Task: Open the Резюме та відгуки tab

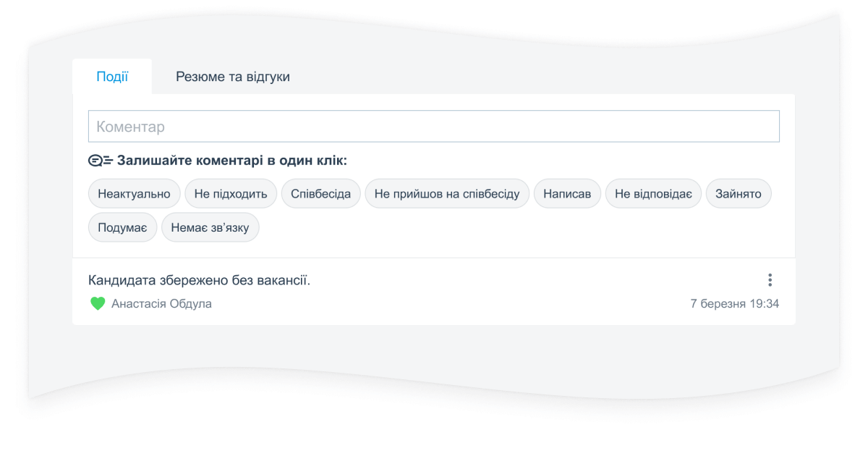Action: [232, 77]
